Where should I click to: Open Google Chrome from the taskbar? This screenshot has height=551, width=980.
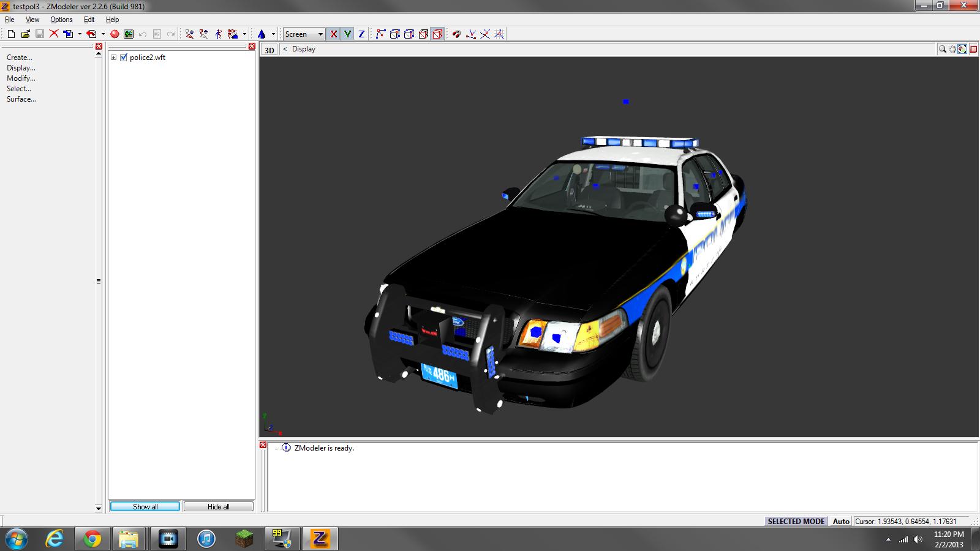pos(92,539)
